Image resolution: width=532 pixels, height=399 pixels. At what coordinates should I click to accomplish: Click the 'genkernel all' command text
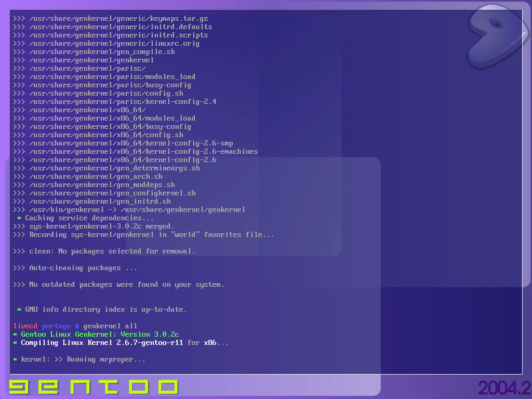(110, 326)
